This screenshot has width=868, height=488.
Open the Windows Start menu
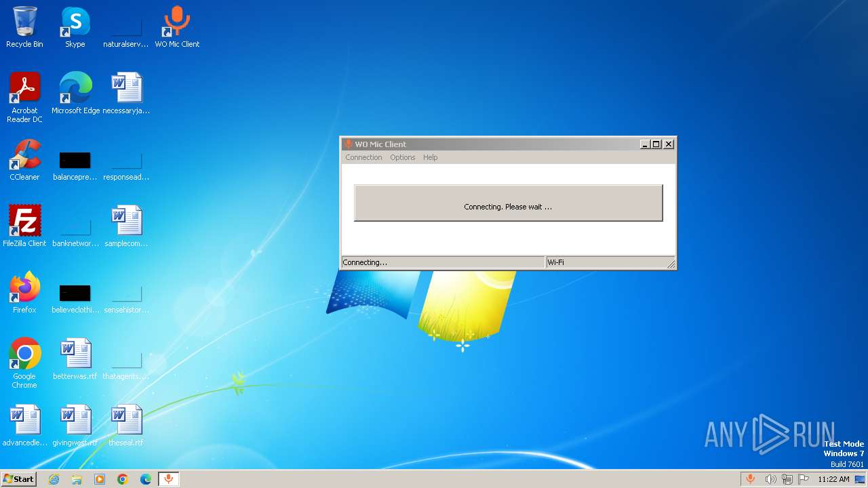coord(18,479)
